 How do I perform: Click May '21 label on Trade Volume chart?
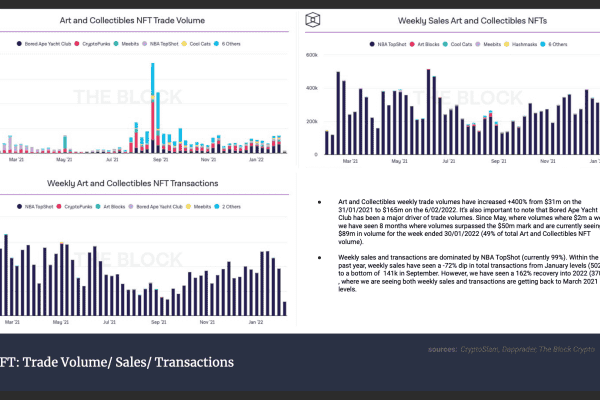[64, 159]
